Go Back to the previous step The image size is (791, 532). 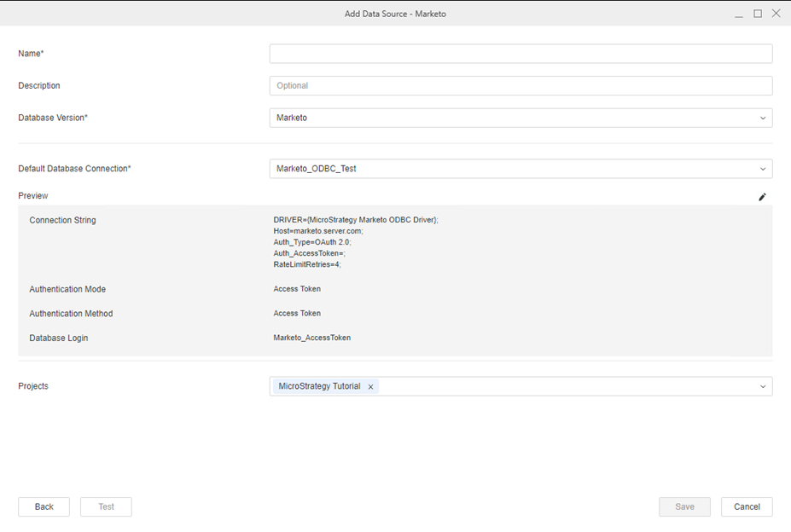44,506
